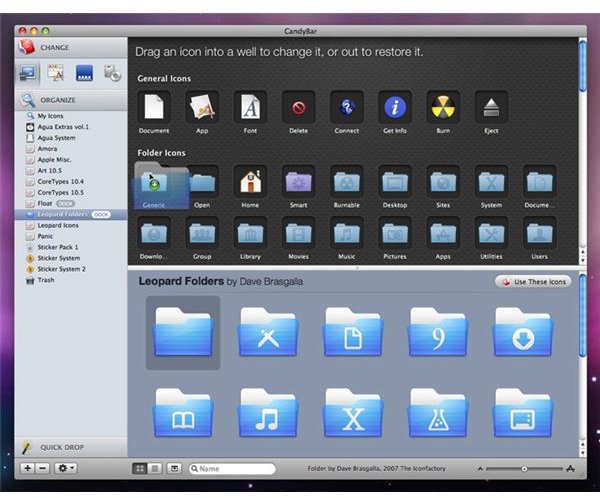Click the Users folder icon well
The width and height of the screenshot is (600, 498).
tap(540, 233)
